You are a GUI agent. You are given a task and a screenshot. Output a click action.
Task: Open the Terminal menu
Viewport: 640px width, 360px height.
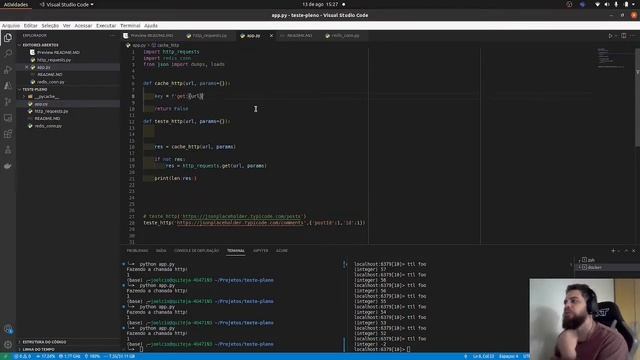click(x=130, y=26)
